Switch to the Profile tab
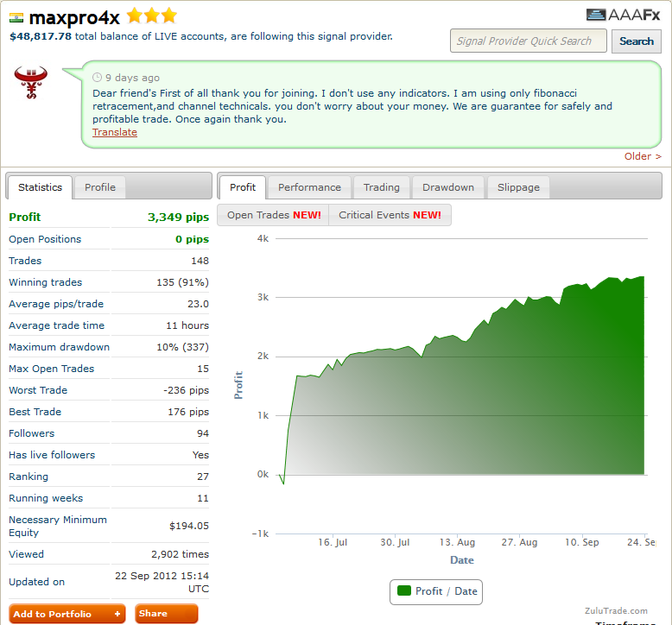This screenshot has width=672, height=625. [100, 187]
